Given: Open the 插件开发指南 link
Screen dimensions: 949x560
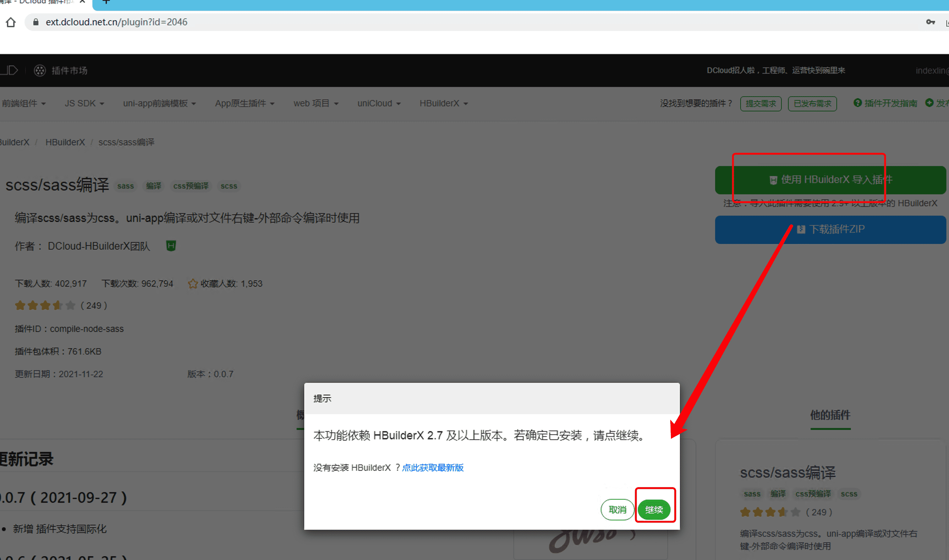Looking at the screenshot, I should coord(891,103).
